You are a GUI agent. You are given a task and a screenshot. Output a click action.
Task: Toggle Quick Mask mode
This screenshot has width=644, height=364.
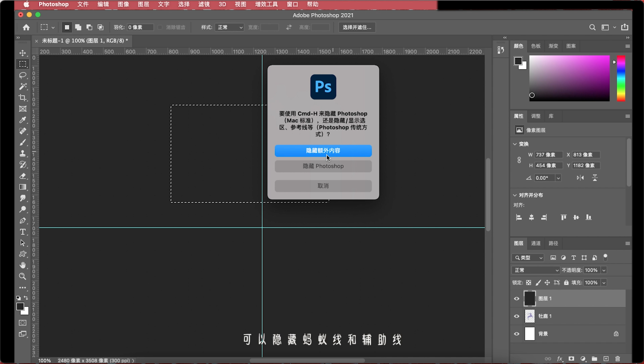[x=23, y=323]
